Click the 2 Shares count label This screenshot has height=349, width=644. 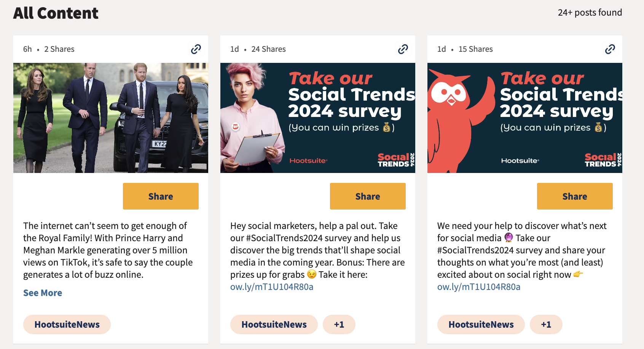[59, 49]
